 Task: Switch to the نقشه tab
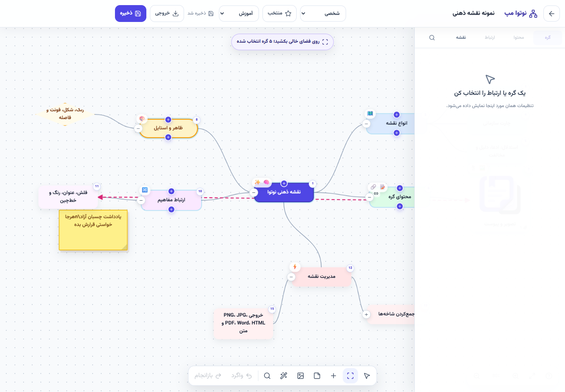461,38
